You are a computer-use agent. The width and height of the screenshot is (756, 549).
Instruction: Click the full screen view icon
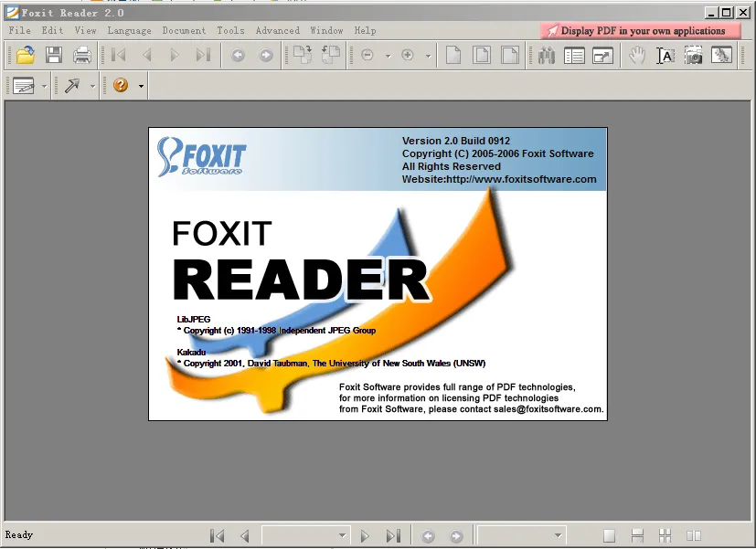click(x=602, y=55)
